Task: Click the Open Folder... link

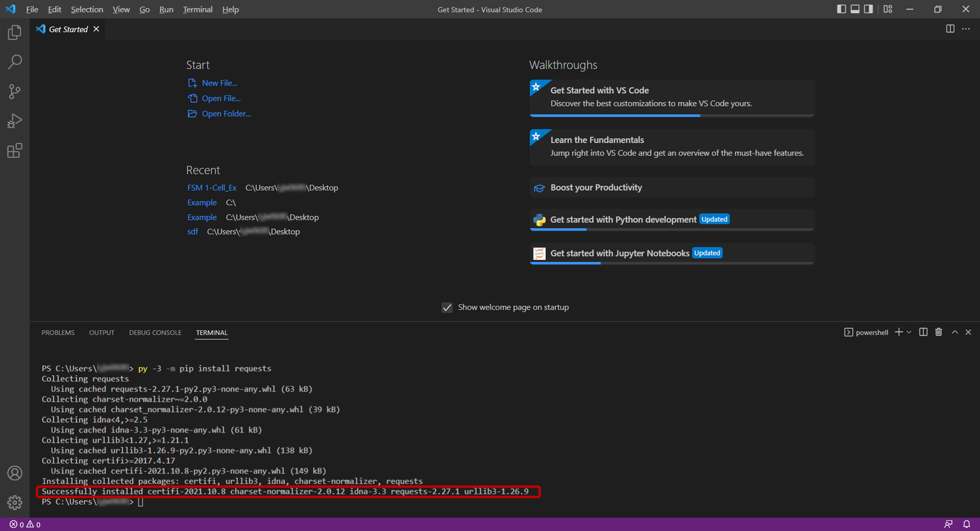Action: click(226, 114)
